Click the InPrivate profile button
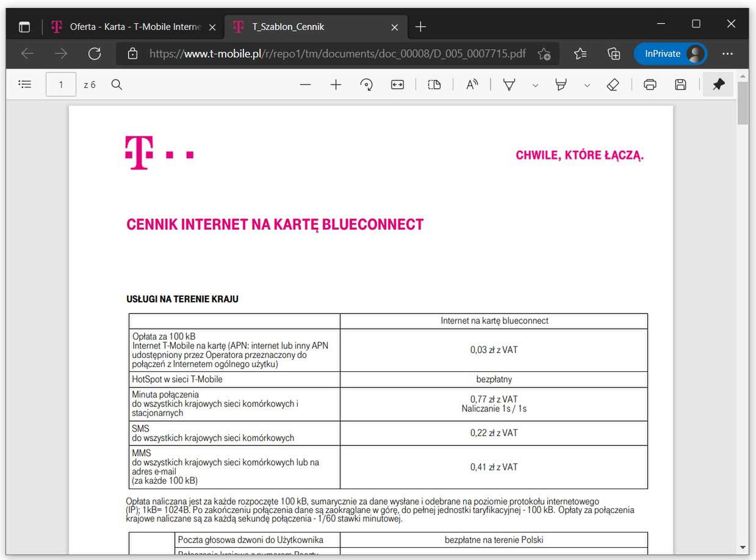 671,54
